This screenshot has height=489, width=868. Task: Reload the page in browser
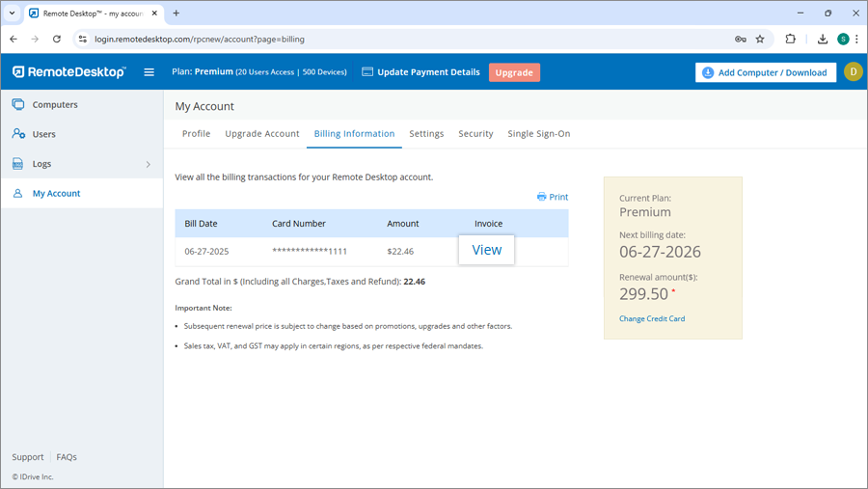[57, 40]
